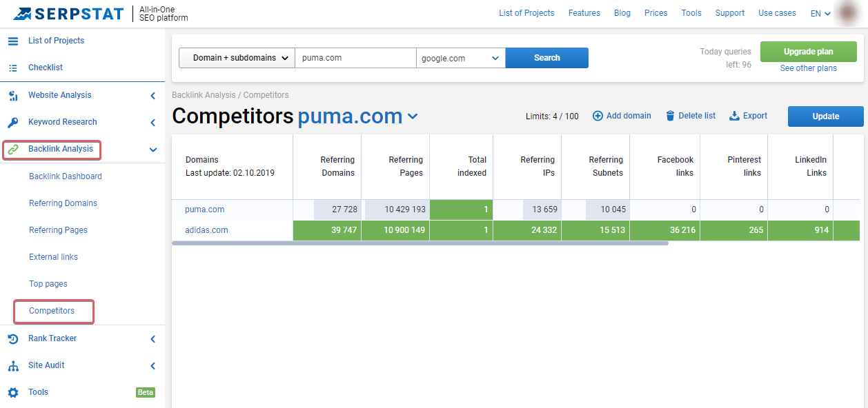Viewport: 868px width, 408px height.
Task: Click the hamburger icon beside List of Projects
Action: point(13,41)
